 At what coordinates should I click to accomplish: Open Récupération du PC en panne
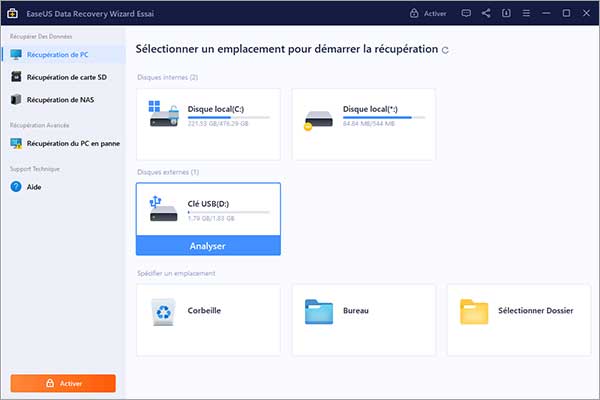tap(63, 144)
